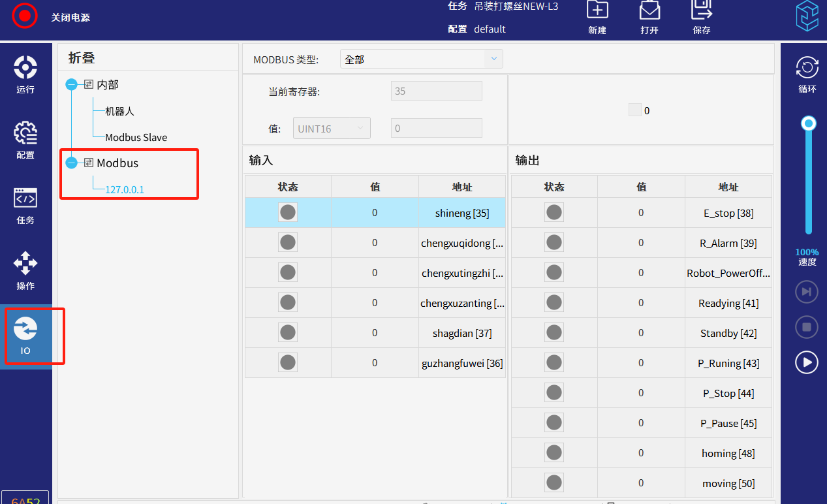Click the speed slider handle
Viewport: 827px width, 504px height.
click(x=809, y=123)
